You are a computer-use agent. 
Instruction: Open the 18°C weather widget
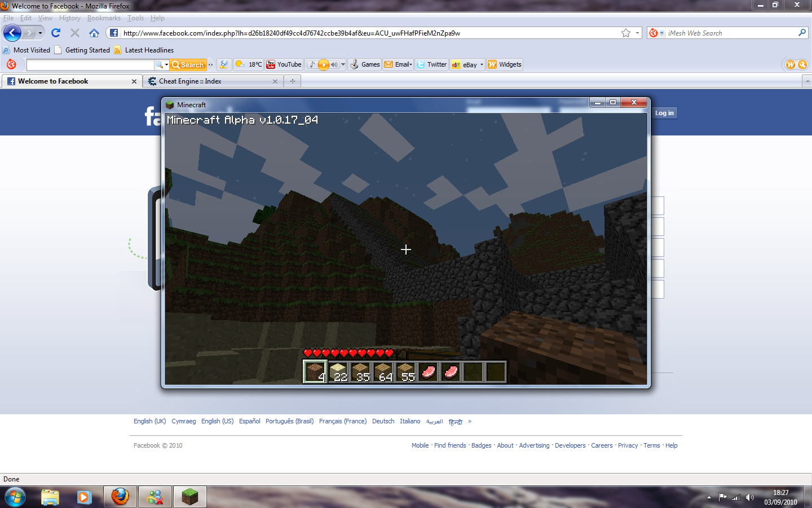pos(249,64)
